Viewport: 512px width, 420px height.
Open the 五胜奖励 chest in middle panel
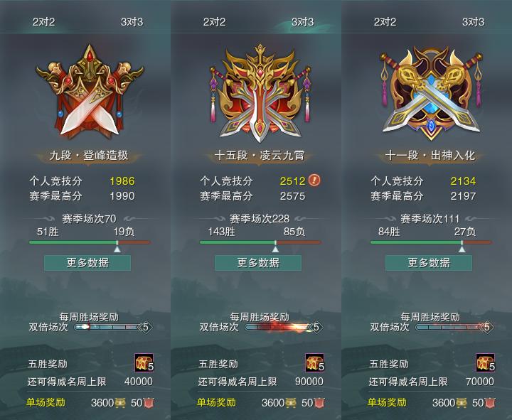315,362
